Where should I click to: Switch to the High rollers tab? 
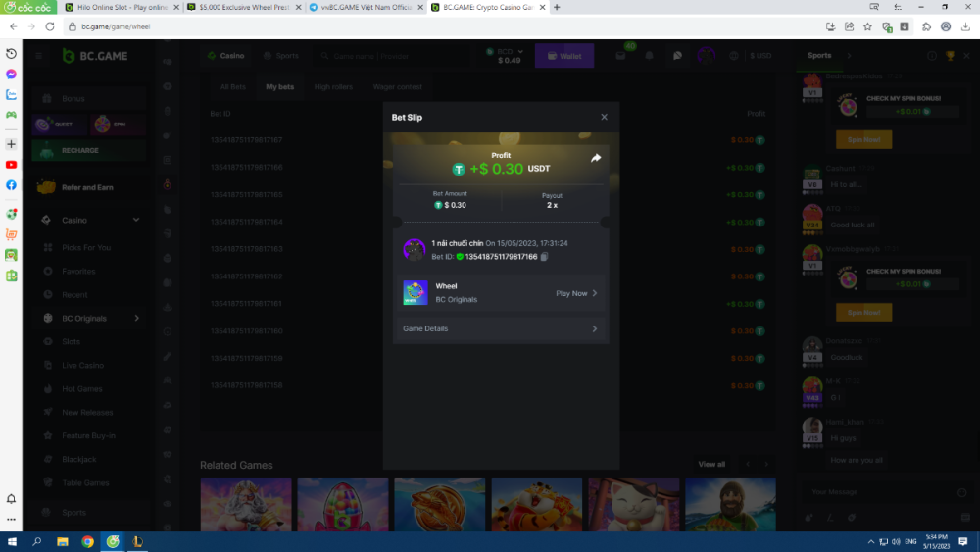click(333, 87)
